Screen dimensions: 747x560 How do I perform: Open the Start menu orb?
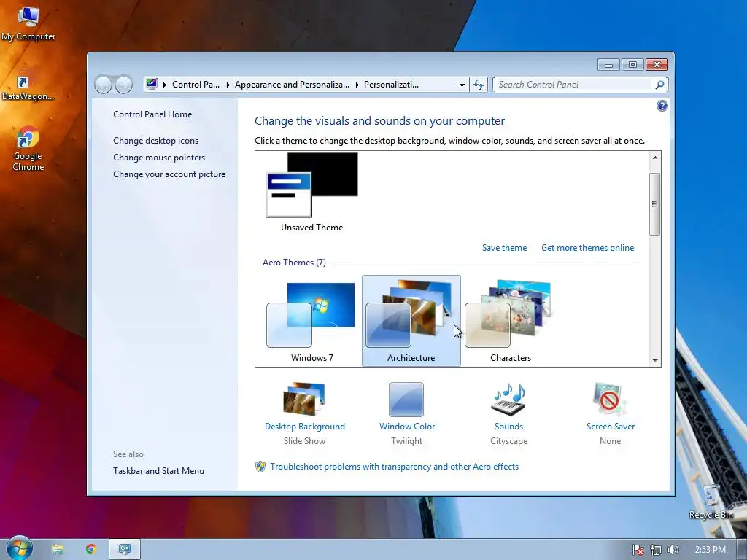click(x=20, y=548)
